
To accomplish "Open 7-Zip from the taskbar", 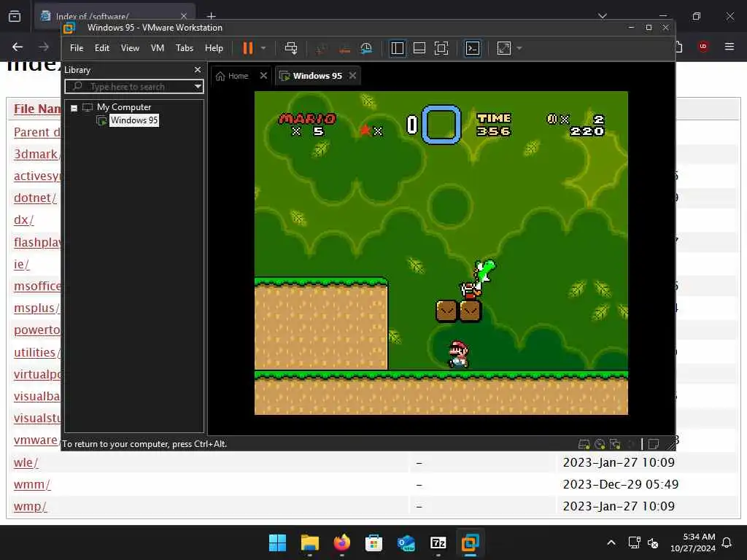I will pos(438,542).
